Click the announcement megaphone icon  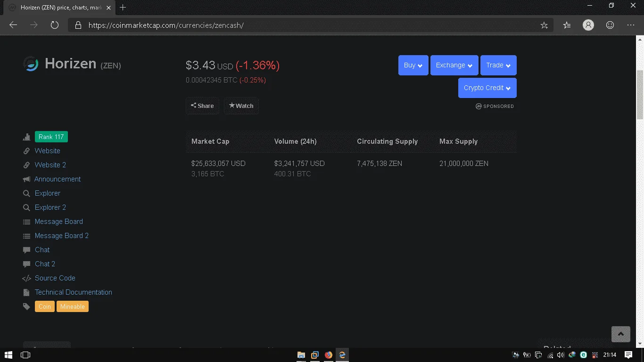pos(26,179)
